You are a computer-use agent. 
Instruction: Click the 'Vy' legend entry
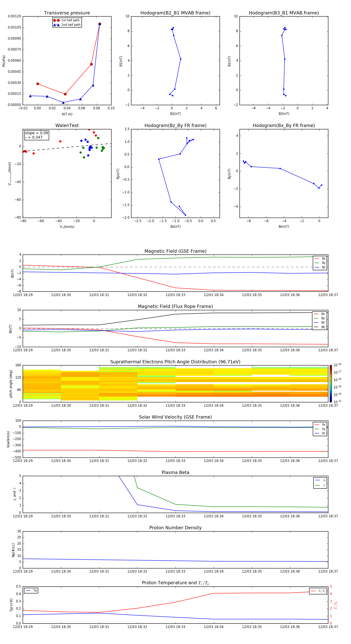[320, 429]
